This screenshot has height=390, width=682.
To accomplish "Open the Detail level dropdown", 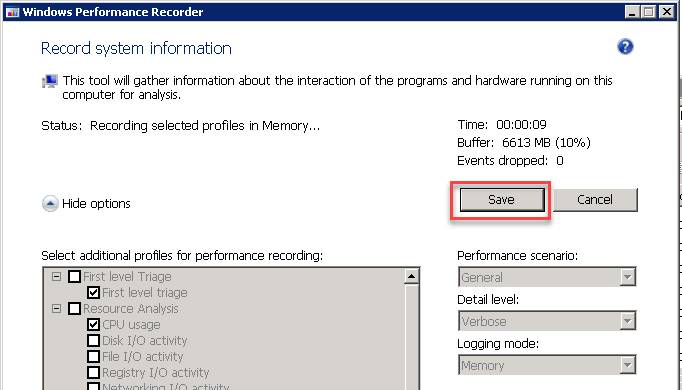I will point(547,321).
